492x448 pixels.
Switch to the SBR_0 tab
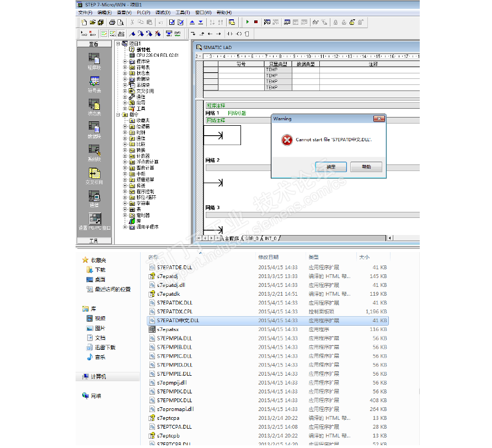pos(252,238)
